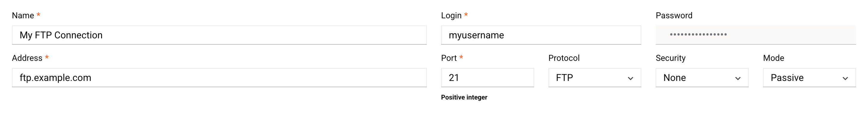The height and width of the screenshot is (113, 868).
Task: Click the chevron arrow in Security box
Action: [738, 79]
